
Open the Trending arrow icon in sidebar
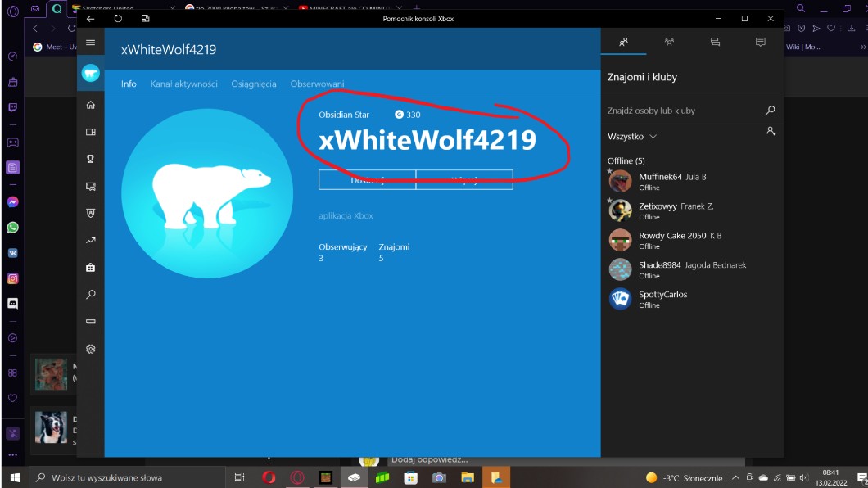click(x=90, y=240)
